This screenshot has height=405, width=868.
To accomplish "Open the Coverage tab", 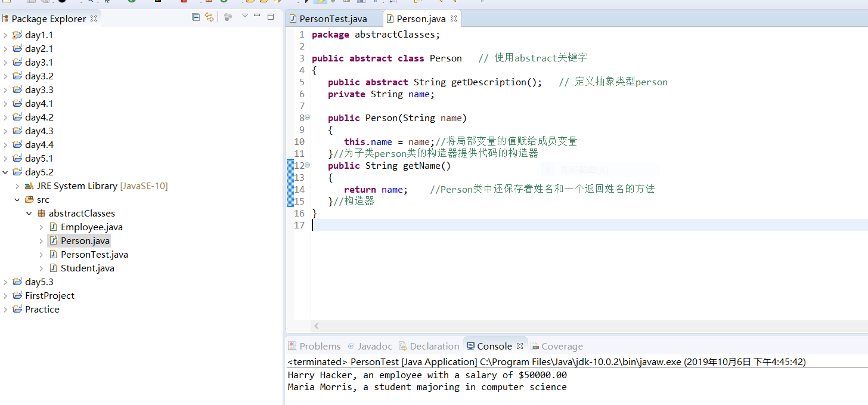I will pos(557,346).
